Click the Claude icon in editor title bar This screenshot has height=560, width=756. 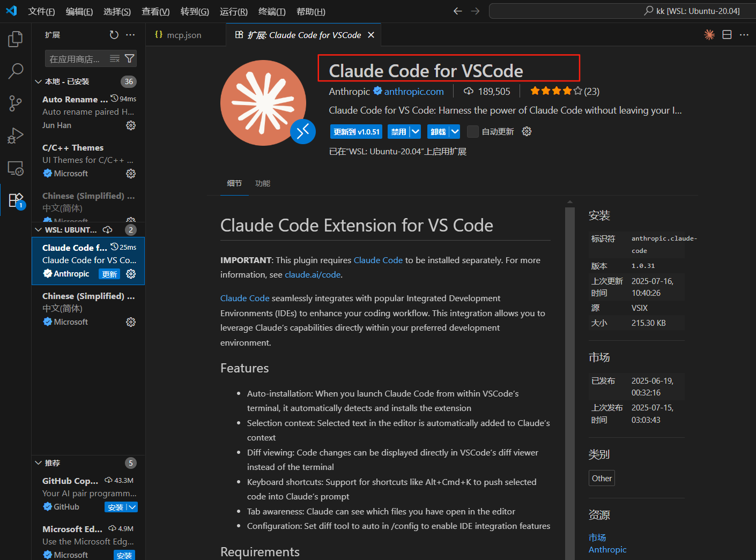(709, 35)
